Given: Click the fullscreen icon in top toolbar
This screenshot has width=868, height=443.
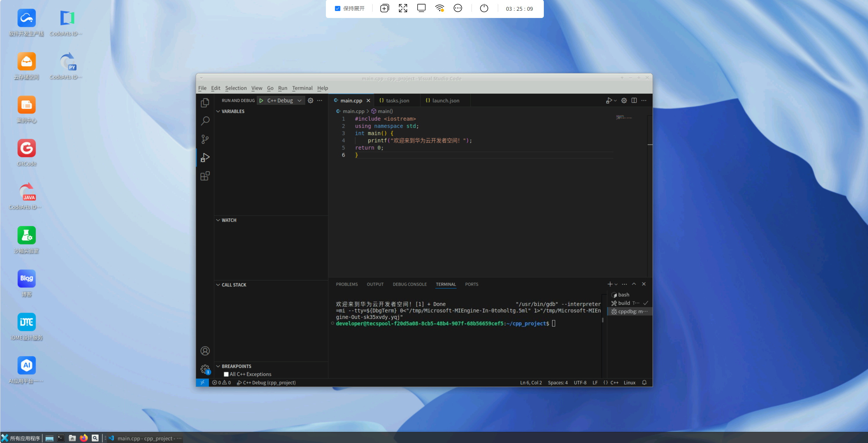Looking at the screenshot, I should point(403,8).
